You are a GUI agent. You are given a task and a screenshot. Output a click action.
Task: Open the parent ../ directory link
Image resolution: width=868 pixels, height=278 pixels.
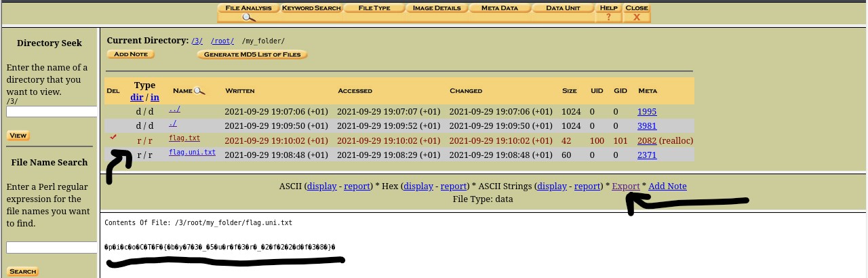tap(174, 109)
